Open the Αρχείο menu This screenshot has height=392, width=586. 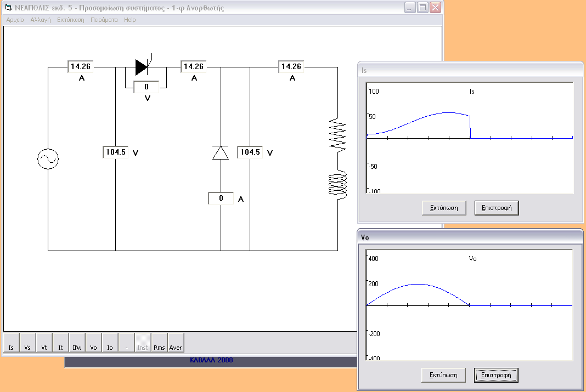click(x=15, y=20)
